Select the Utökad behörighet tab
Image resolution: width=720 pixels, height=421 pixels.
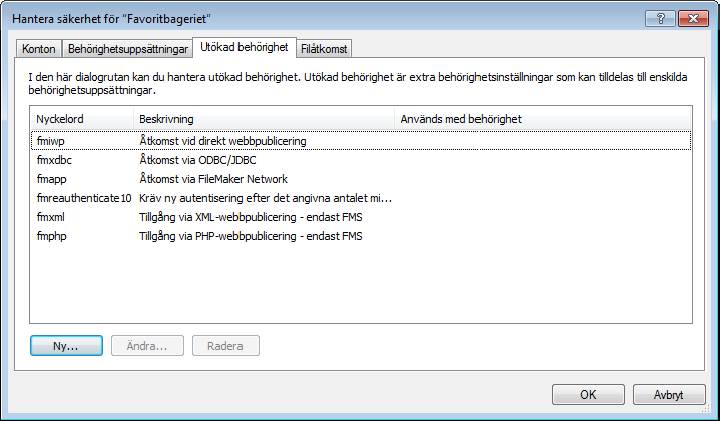[x=244, y=47]
